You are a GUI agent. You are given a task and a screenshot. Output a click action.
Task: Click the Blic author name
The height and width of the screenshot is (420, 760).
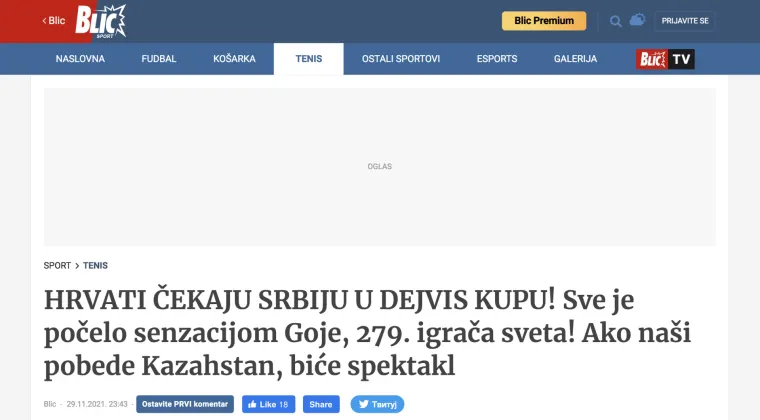point(50,404)
